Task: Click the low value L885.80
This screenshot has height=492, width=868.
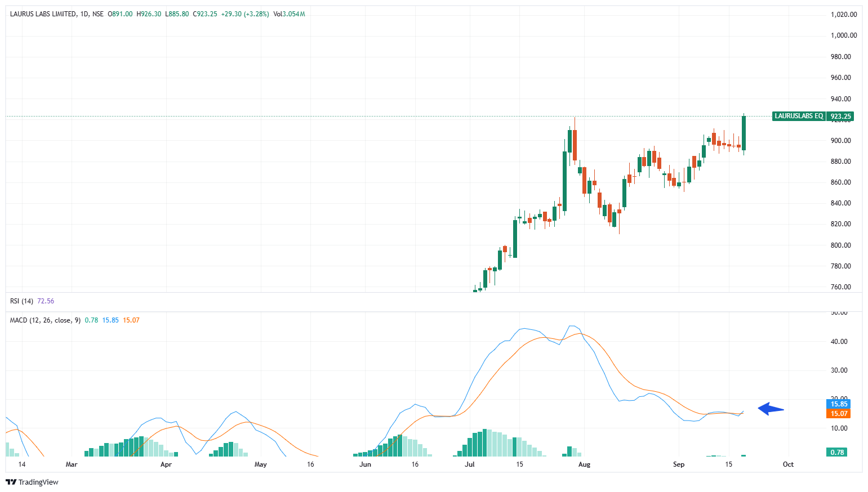Action: coord(177,14)
